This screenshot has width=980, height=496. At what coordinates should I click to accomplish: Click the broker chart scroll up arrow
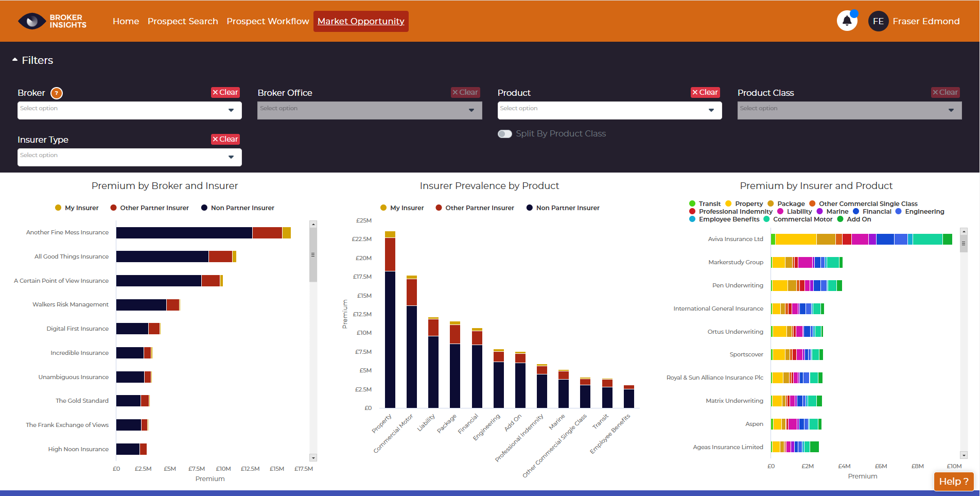(x=313, y=225)
